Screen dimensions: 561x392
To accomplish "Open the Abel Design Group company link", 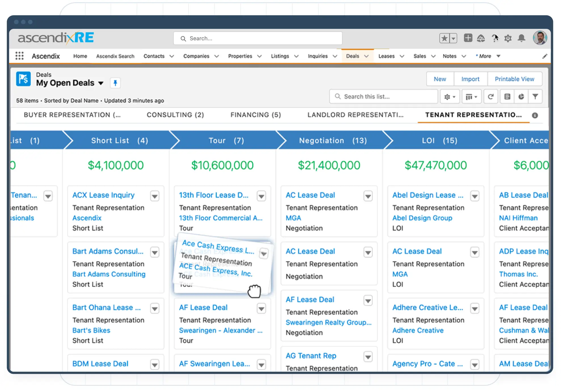I will (x=422, y=218).
